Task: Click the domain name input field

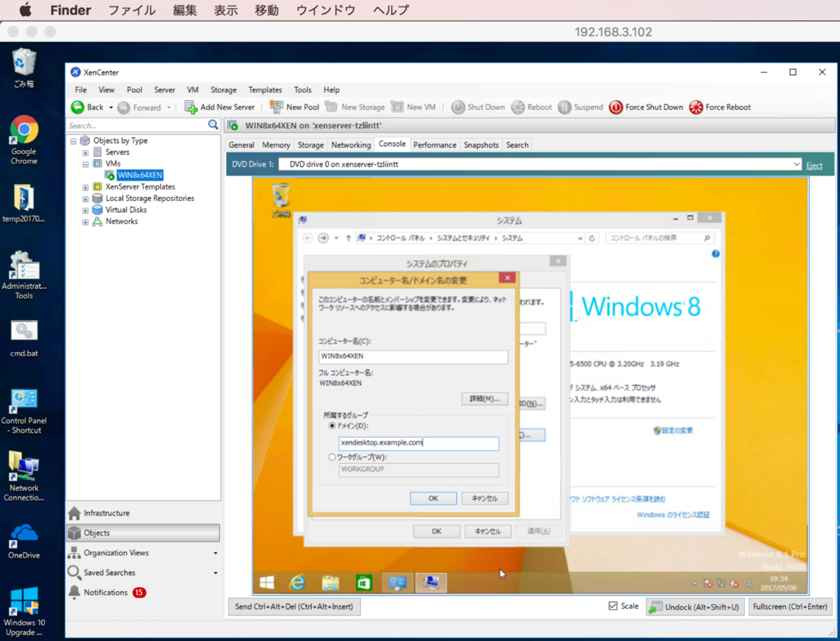Action: 418,442
